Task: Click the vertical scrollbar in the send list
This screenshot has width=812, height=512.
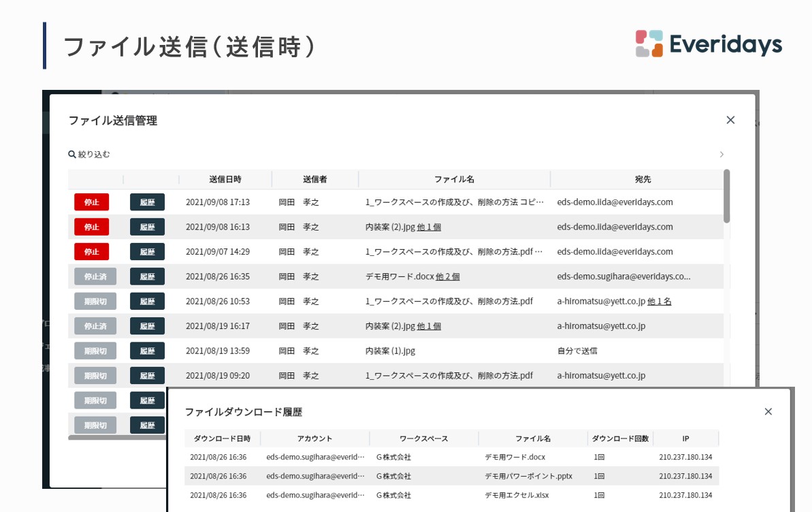Action: (726, 197)
